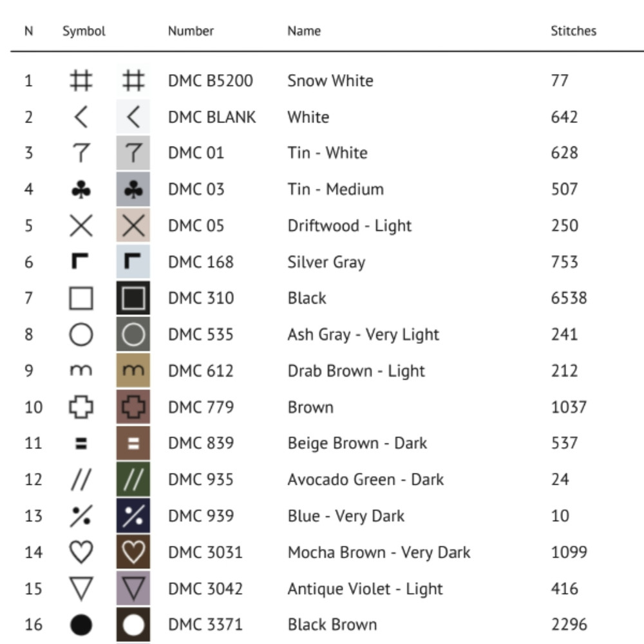The height and width of the screenshot is (644, 644).
Task: Click the hash symbol for Snow White
Action: (81, 81)
